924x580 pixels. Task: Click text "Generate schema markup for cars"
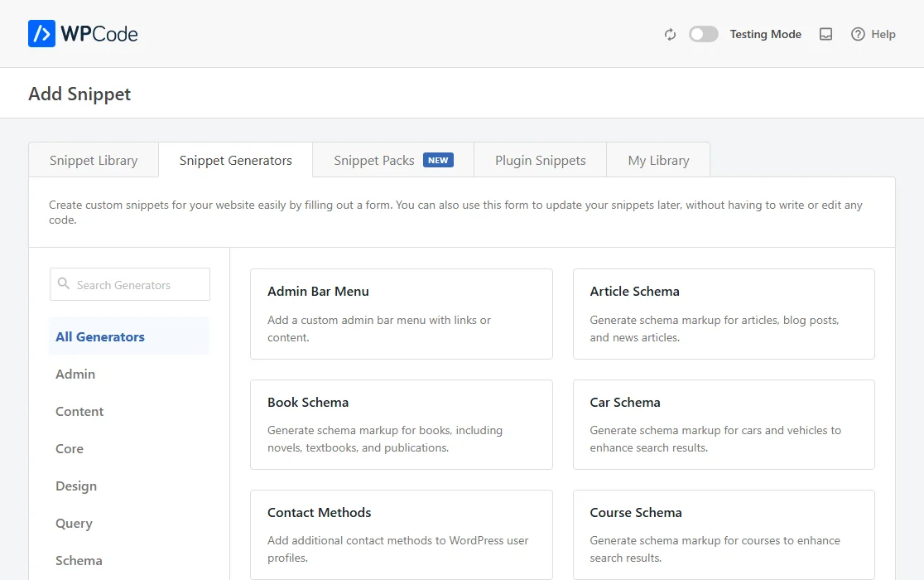pos(676,430)
